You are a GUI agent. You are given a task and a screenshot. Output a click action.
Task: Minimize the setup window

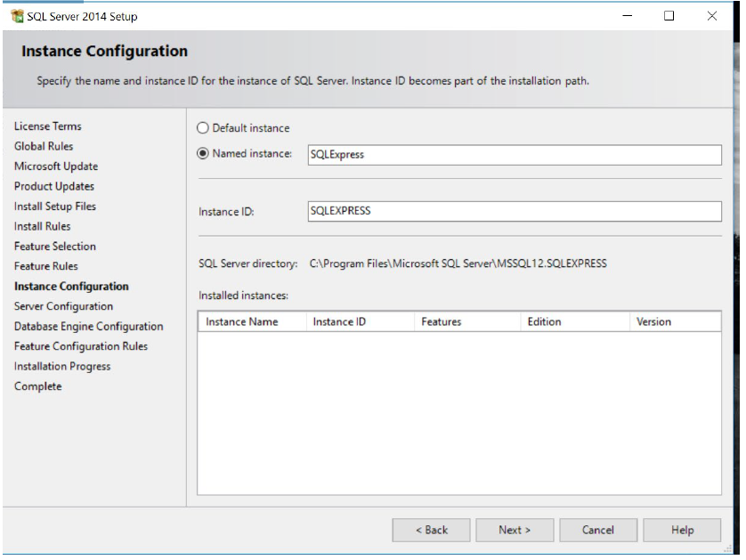point(628,16)
